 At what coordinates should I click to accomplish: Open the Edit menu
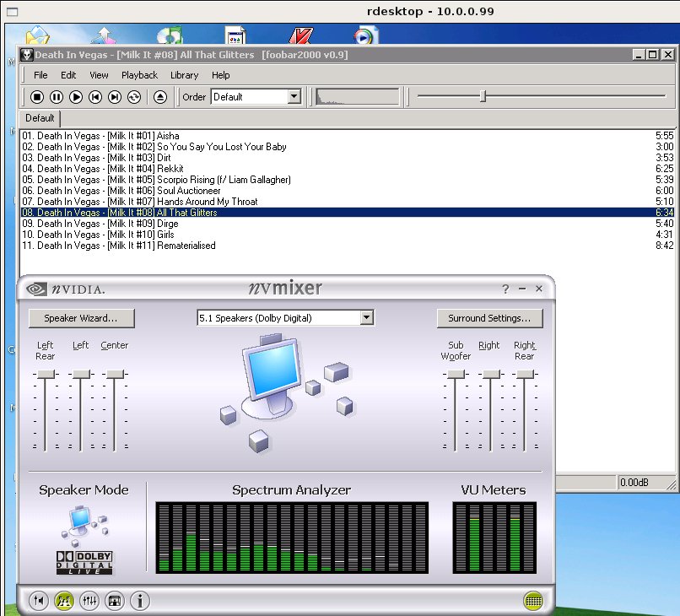click(68, 75)
